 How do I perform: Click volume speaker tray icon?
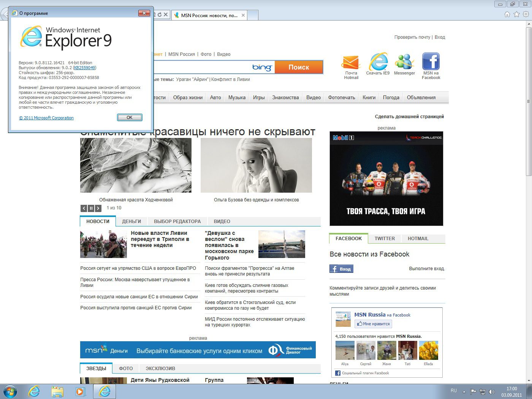pyautogui.click(x=492, y=392)
